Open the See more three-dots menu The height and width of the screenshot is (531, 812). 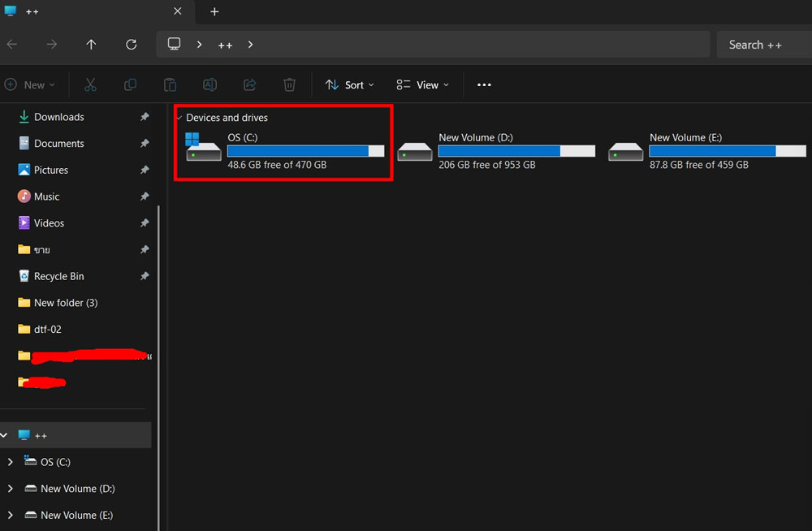click(484, 85)
